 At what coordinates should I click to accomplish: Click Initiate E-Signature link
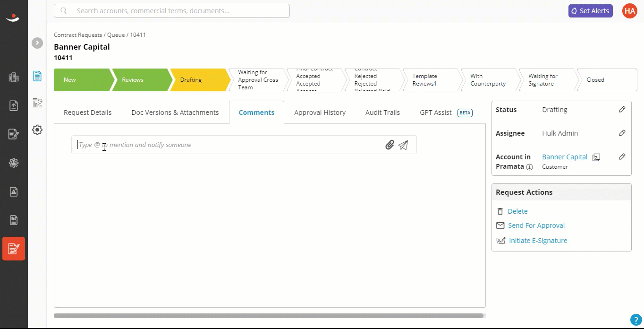[538, 241]
